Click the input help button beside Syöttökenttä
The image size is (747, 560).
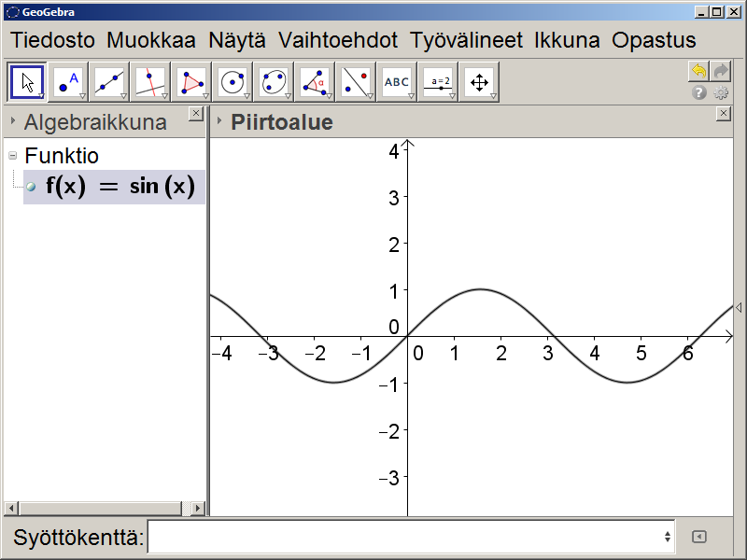click(698, 537)
